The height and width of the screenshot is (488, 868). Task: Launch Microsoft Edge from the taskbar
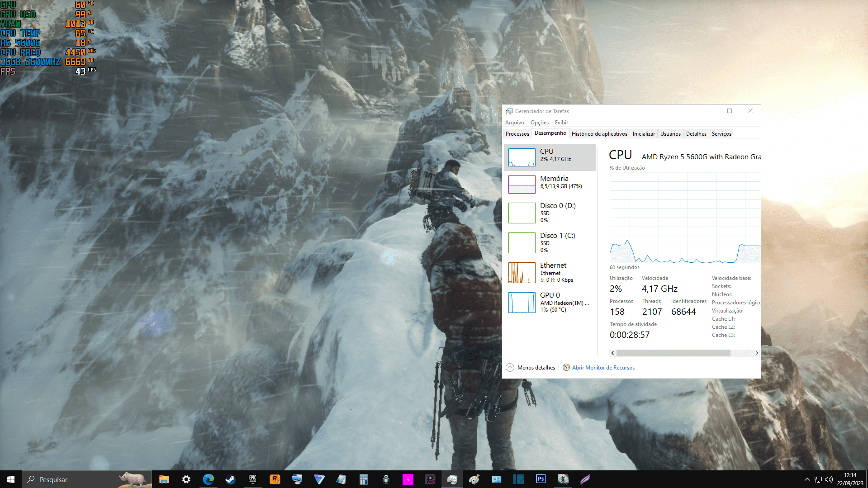tap(208, 479)
